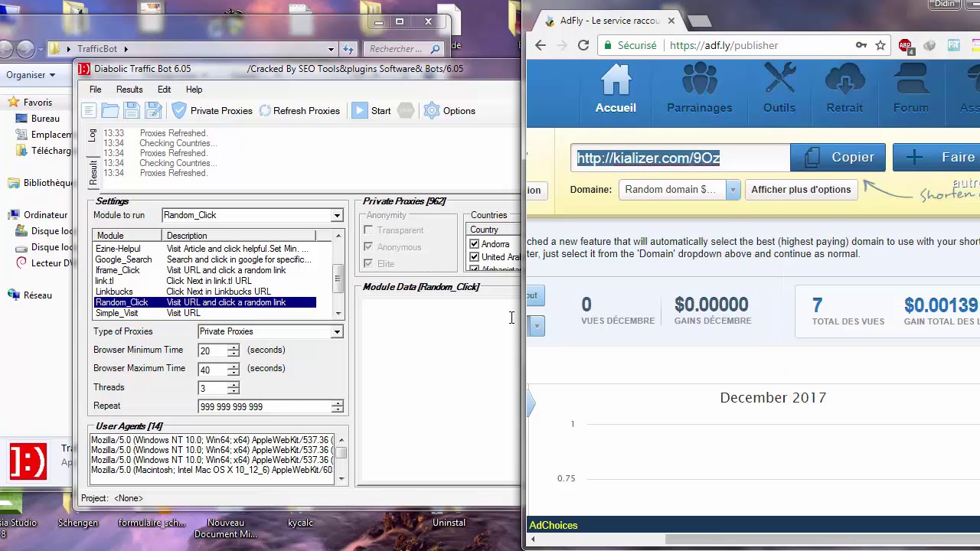The height and width of the screenshot is (551, 980).
Task: Click the Save project floppy icon
Action: click(132, 111)
